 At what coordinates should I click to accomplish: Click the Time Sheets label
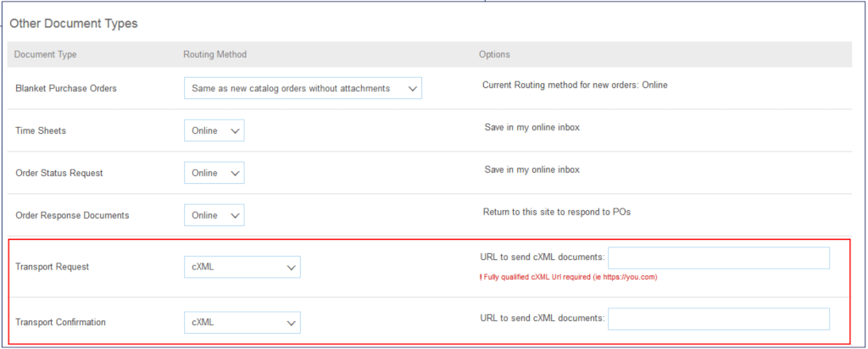(x=41, y=130)
